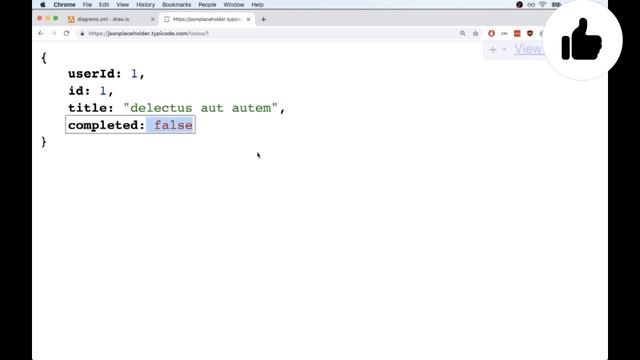The height and width of the screenshot is (360, 640).
Task: Click the JSON viewer plus expand-all button
Action: (x=493, y=49)
